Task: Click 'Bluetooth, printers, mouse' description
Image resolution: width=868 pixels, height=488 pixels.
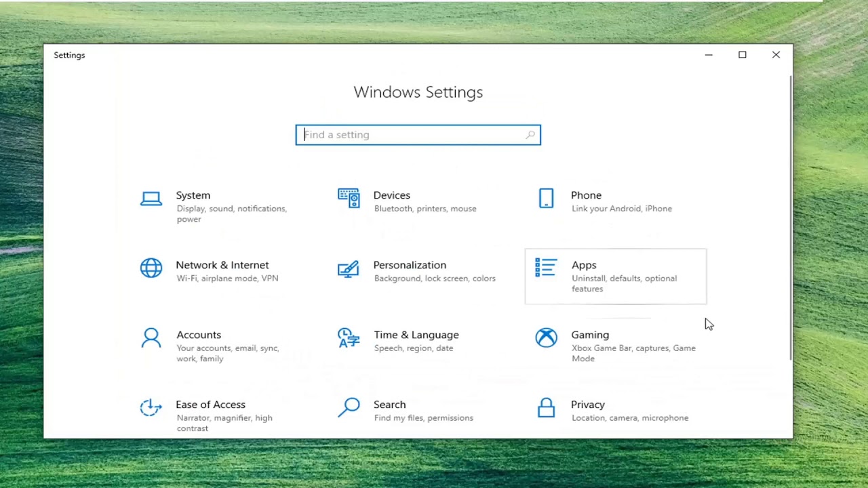Action: click(x=425, y=209)
